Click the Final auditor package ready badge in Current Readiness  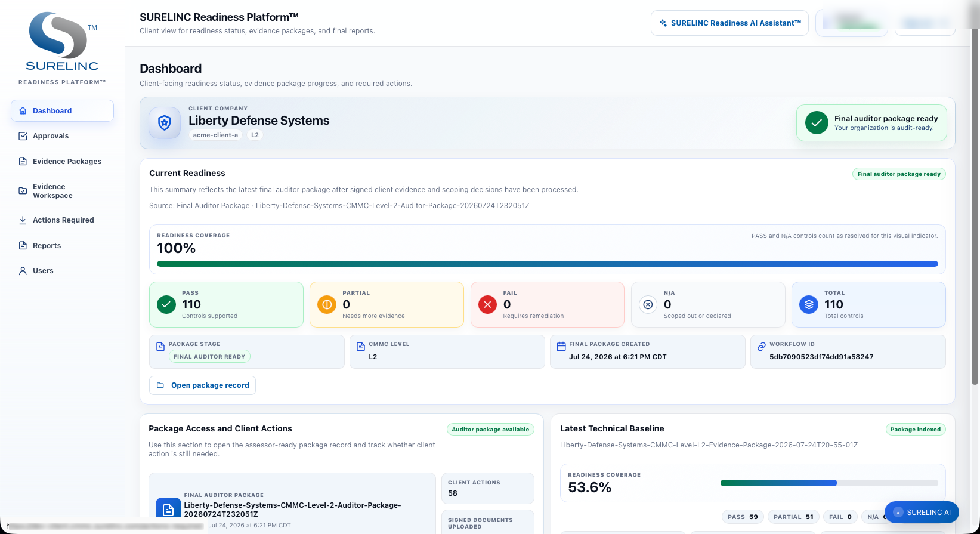coord(899,174)
